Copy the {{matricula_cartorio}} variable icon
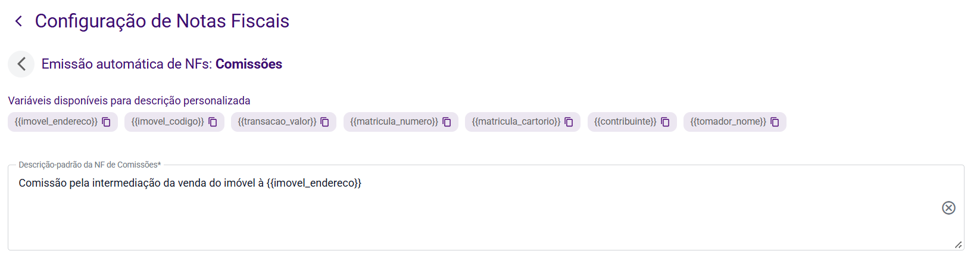 click(x=569, y=122)
